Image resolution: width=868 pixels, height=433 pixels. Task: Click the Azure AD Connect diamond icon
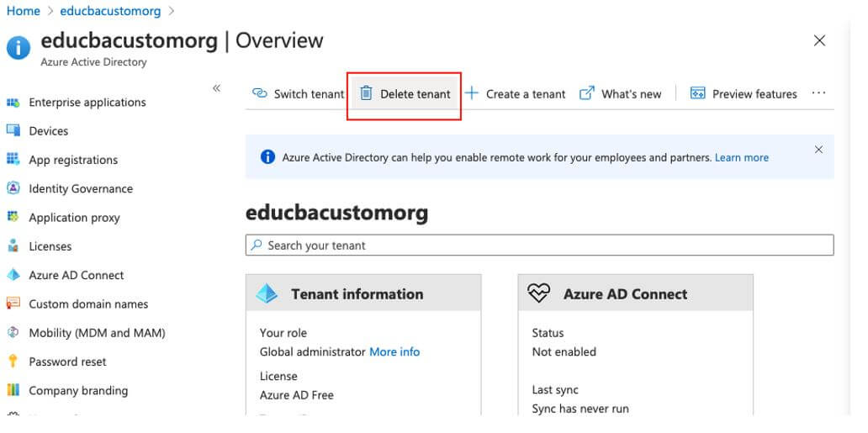13,275
